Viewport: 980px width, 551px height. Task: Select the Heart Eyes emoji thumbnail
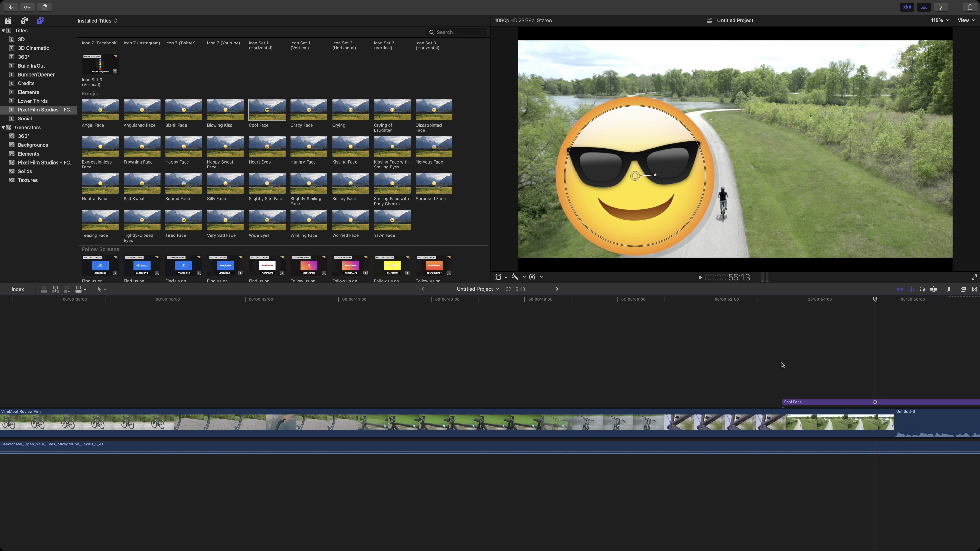pos(267,147)
